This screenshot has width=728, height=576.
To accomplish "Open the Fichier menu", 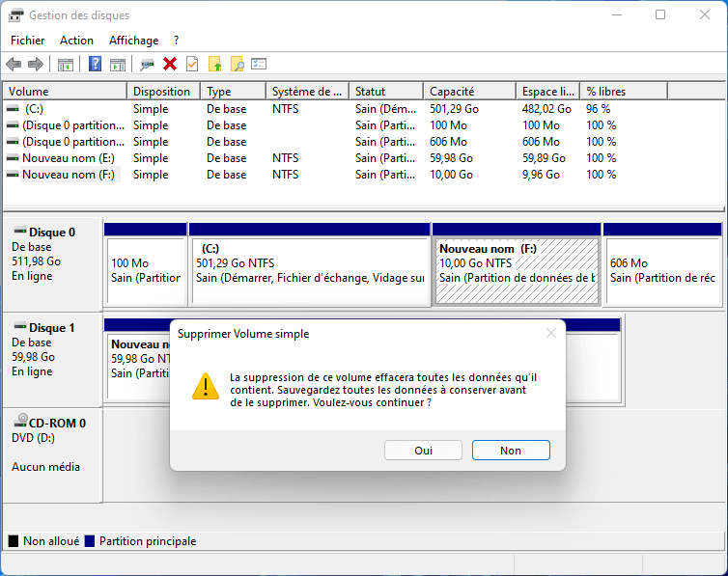I will [x=28, y=41].
